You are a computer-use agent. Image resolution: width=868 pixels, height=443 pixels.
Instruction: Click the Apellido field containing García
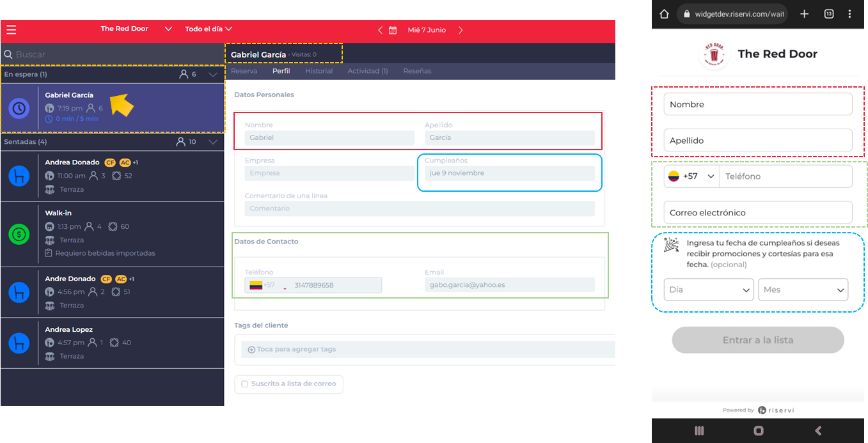tap(510, 137)
